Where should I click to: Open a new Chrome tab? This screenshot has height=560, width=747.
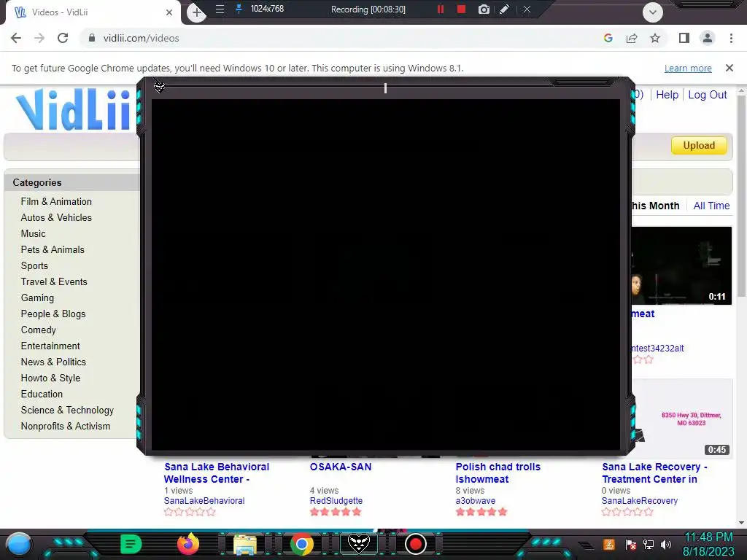[196, 12]
